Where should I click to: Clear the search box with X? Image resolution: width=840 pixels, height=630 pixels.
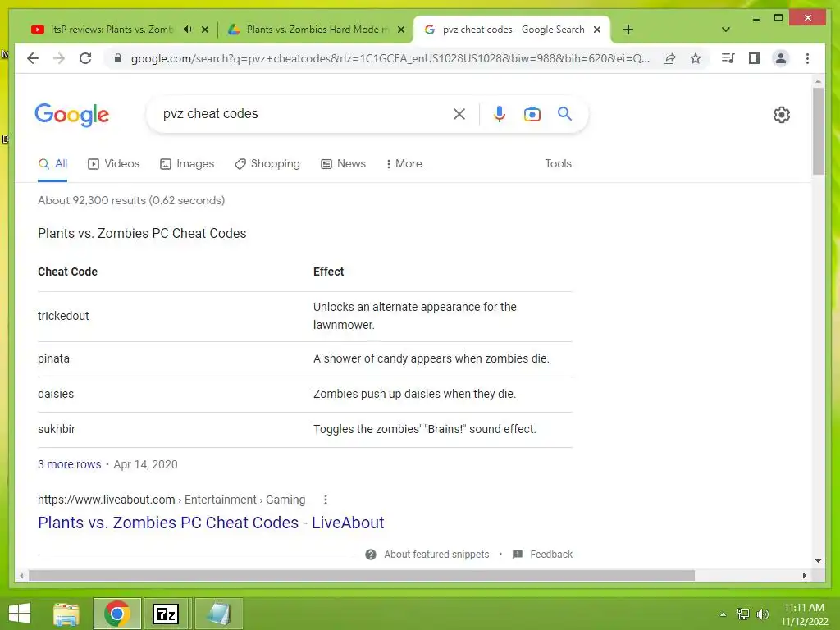pos(459,113)
